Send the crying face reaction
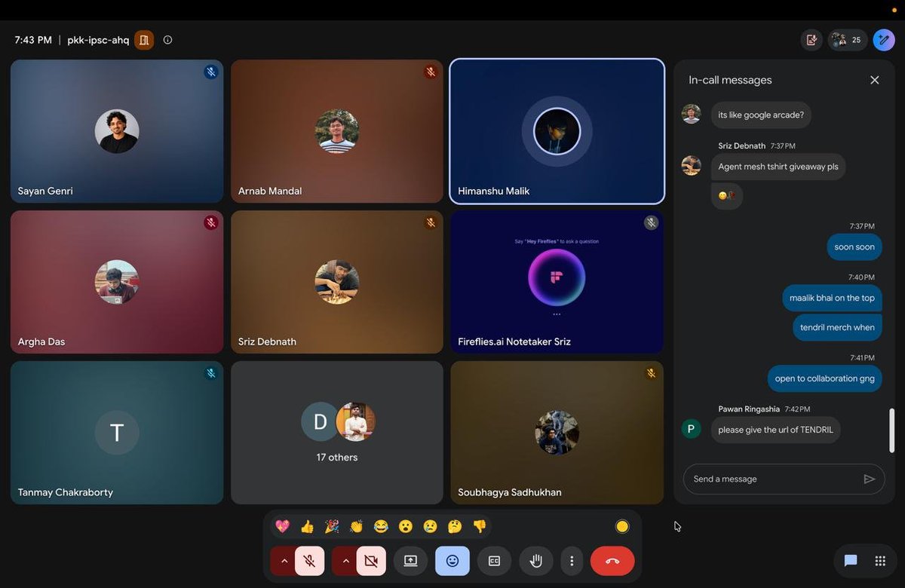The image size is (905, 588). click(x=430, y=526)
